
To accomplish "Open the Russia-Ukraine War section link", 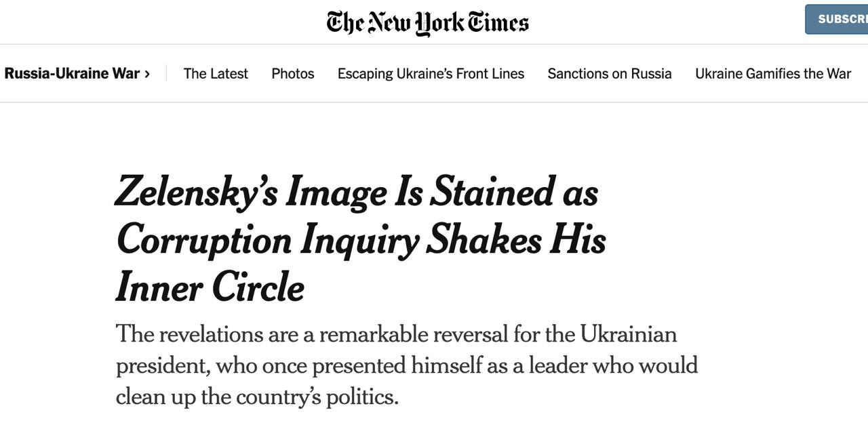I will coord(72,74).
